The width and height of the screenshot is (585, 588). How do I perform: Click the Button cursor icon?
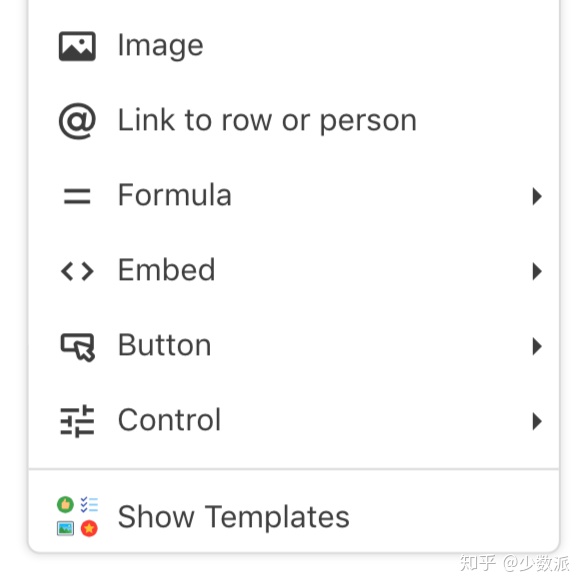(78, 347)
